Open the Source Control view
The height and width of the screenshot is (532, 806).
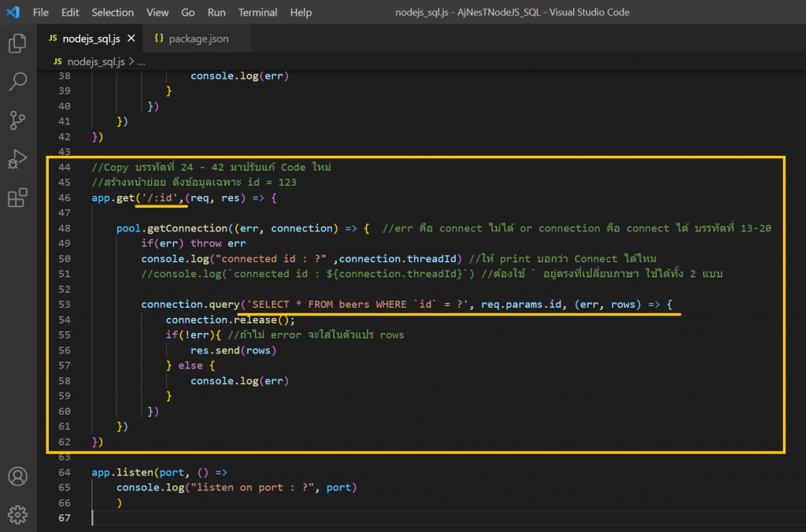pos(17,120)
